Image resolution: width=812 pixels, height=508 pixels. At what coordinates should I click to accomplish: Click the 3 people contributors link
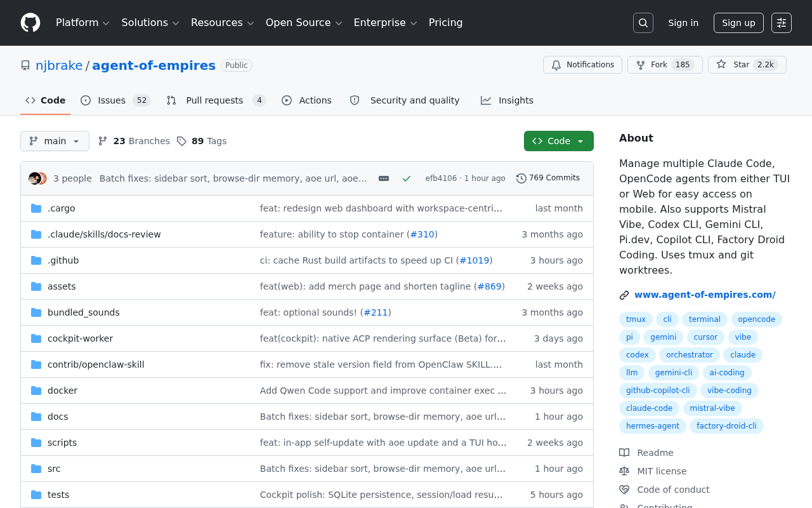[x=72, y=178]
